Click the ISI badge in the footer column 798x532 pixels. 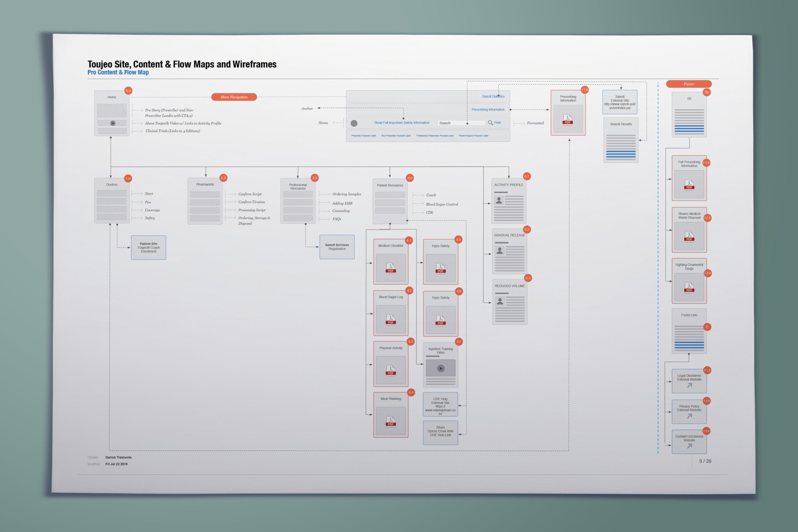pyautogui.click(x=707, y=92)
